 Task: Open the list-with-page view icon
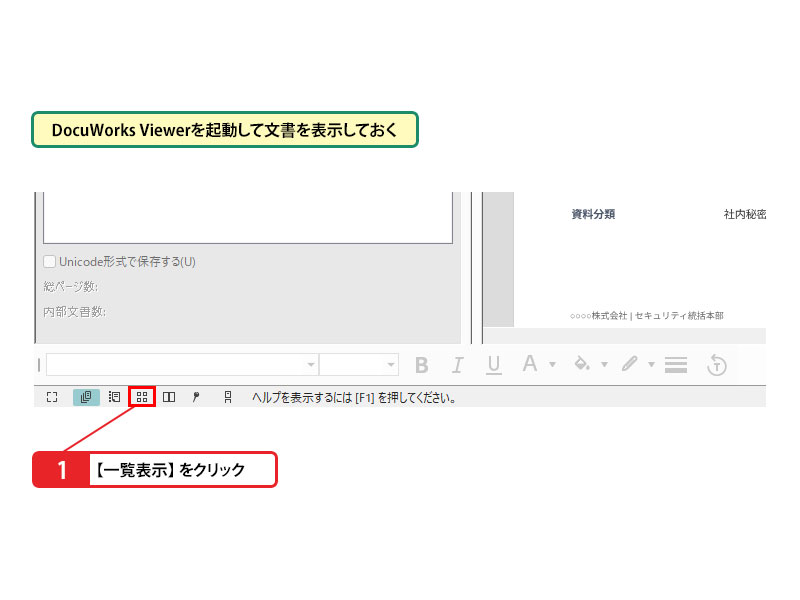click(x=114, y=397)
